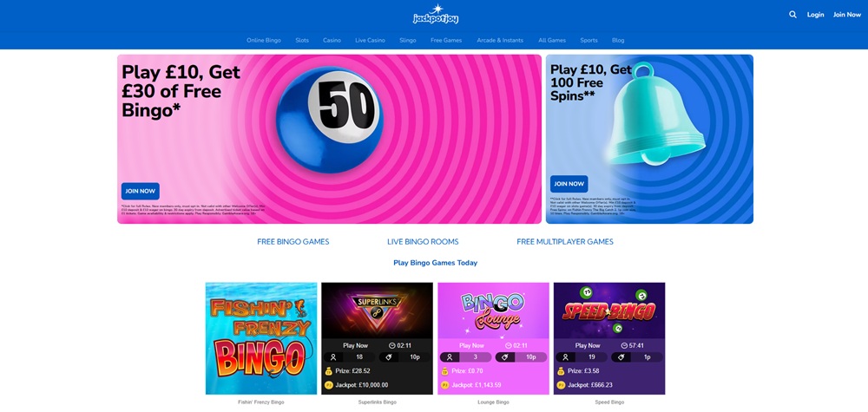868x412 pixels.
Task: Click the clock timer icon on Speed Bingo
Action: [x=624, y=345]
